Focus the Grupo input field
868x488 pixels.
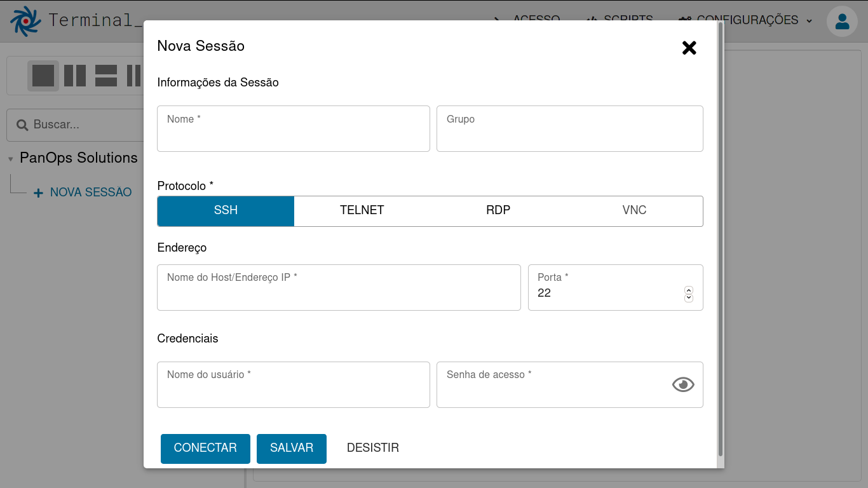[x=570, y=128]
